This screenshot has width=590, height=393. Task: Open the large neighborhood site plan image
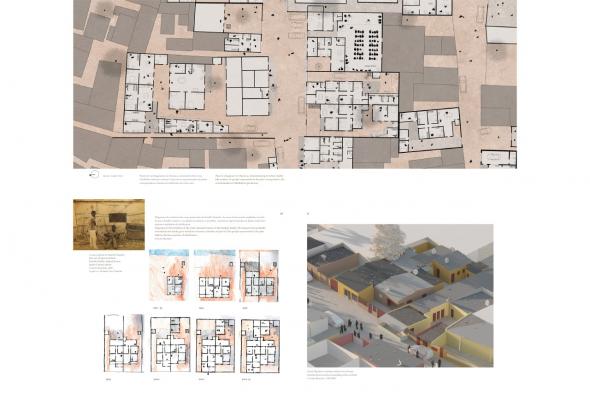[295, 84]
